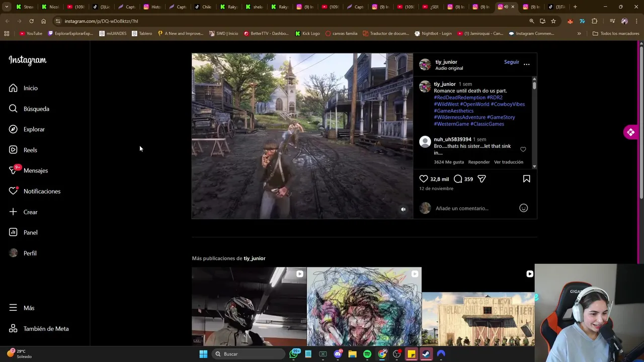
Task: Click Responder under the comment
Action: tap(478, 162)
